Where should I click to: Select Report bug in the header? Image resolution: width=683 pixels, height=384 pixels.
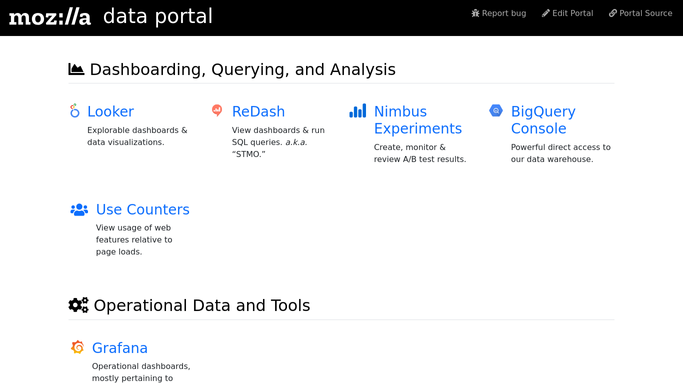(x=504, y=13)
